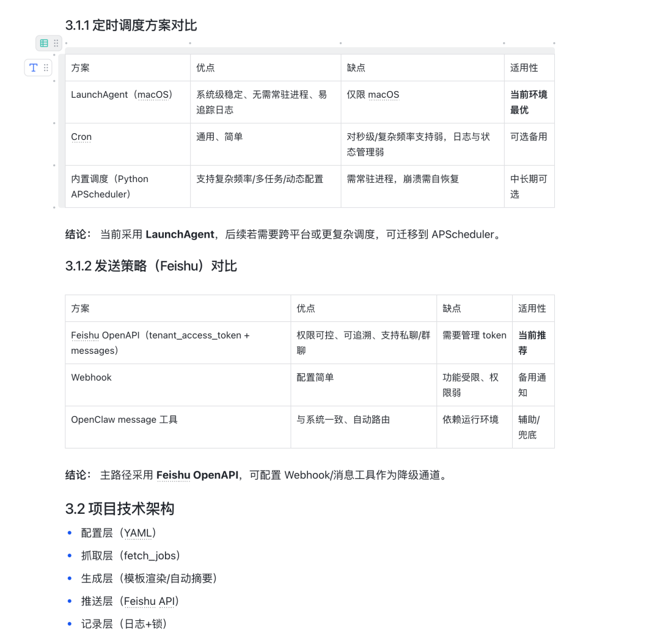Click first table header 方案

(x=128, y=68)
